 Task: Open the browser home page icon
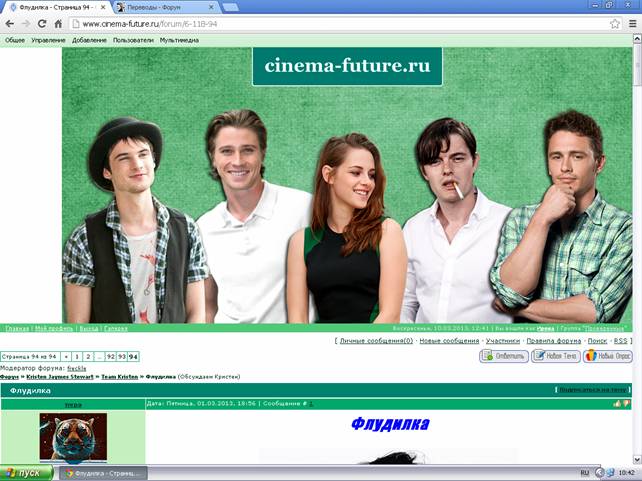(x=58, y=24)
